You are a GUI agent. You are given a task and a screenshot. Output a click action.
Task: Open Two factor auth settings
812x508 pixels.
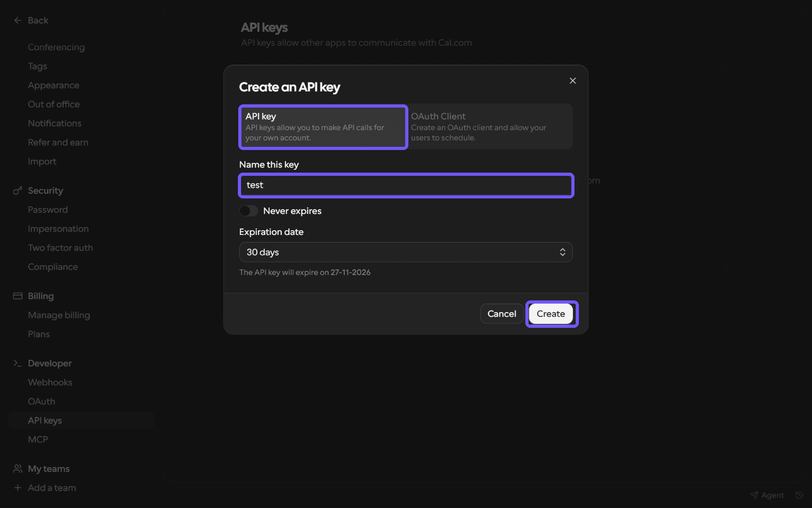tap(60, 248)
